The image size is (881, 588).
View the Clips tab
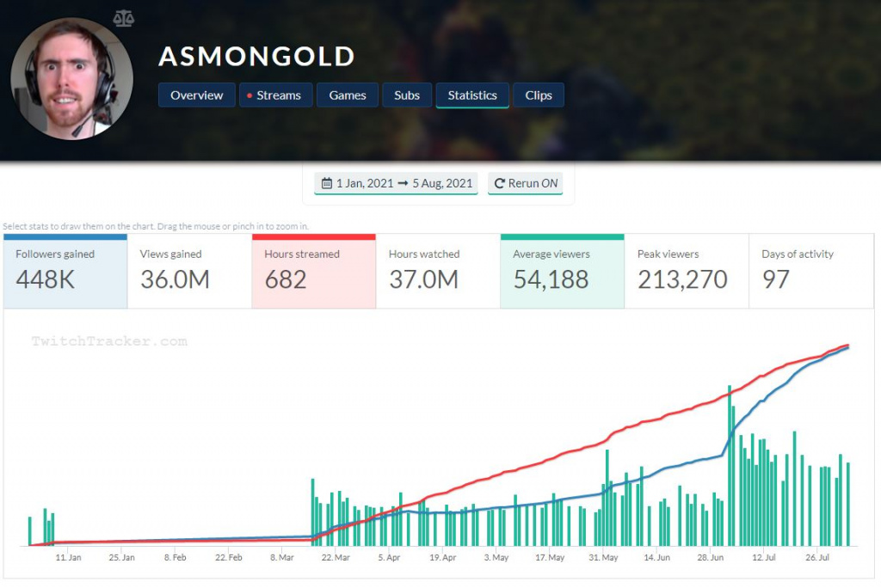tap(539, 95)
